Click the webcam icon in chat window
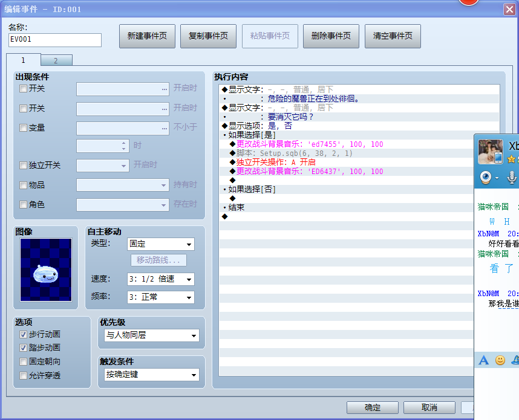This screenshot has height=420, width=519. pos(485,177)
